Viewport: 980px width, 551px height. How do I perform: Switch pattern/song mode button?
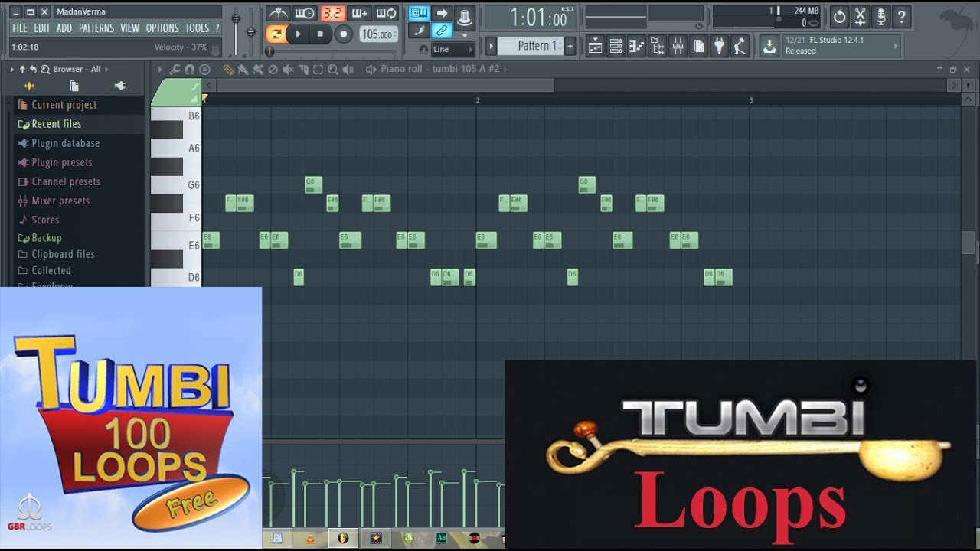276,34
